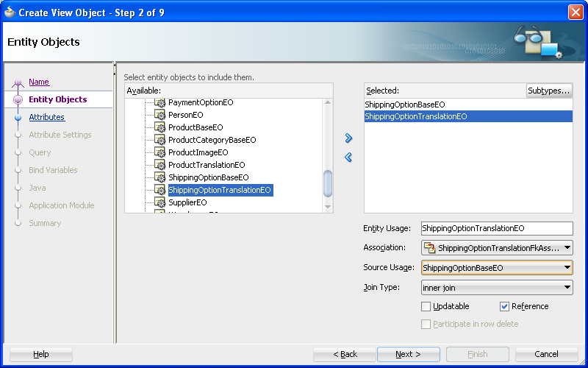Click the ProductImageEO entity icon

click(x=160, y=152)
